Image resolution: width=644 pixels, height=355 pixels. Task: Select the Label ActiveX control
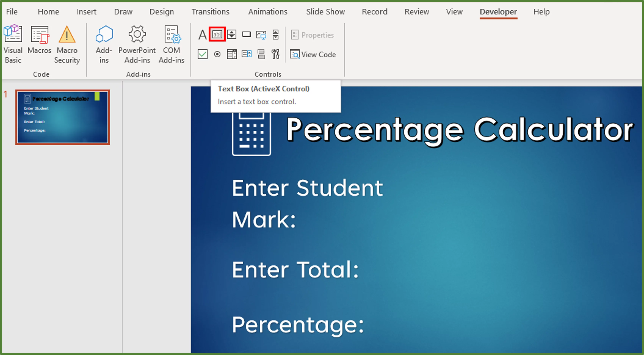(202, 34)
